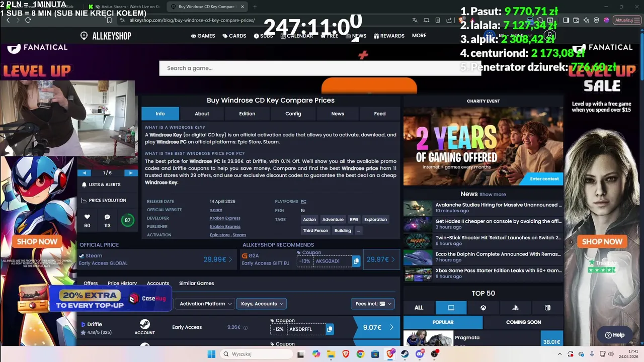Open Google Chrome from the taskbar
Image resolution: width=644 pixels, height=362 pixels.
[x=360, y=354]
